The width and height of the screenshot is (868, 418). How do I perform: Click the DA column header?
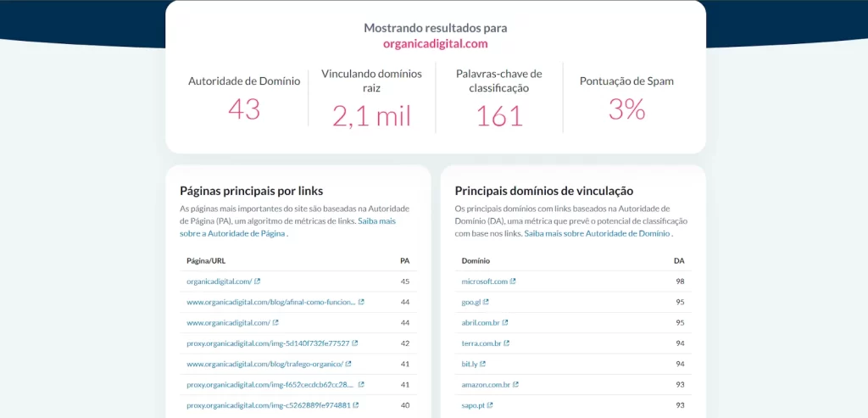point(679,260)
